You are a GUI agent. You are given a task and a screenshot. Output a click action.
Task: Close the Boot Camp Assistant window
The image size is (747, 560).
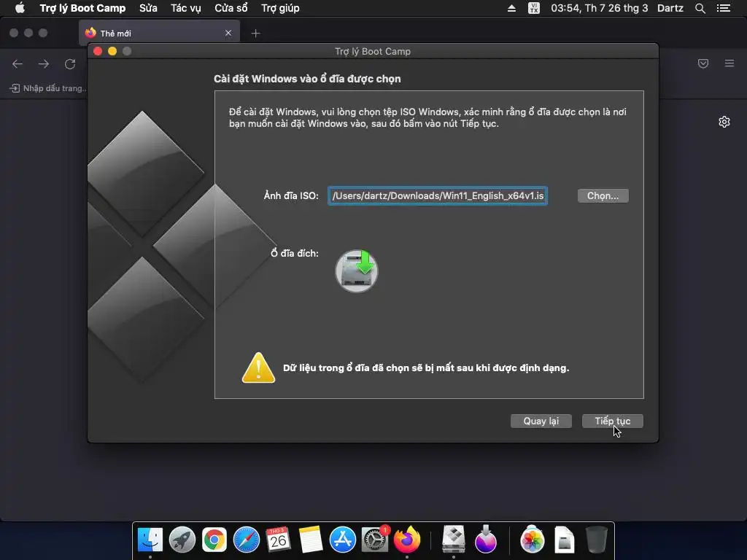tap(98, 51)
